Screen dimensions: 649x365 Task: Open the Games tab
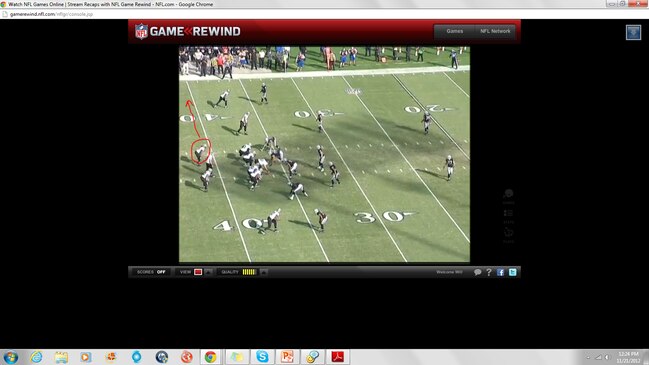[454, 31]
